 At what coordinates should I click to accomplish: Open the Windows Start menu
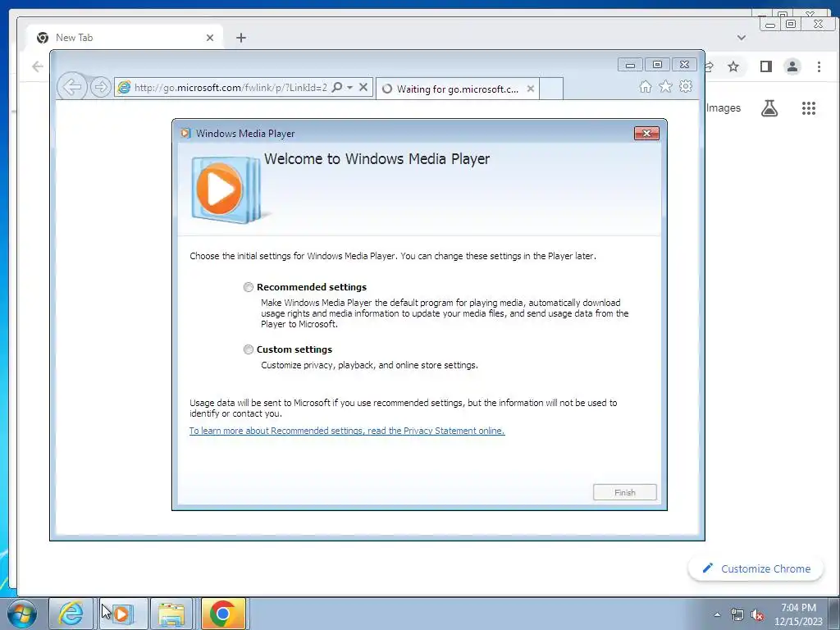22,614
